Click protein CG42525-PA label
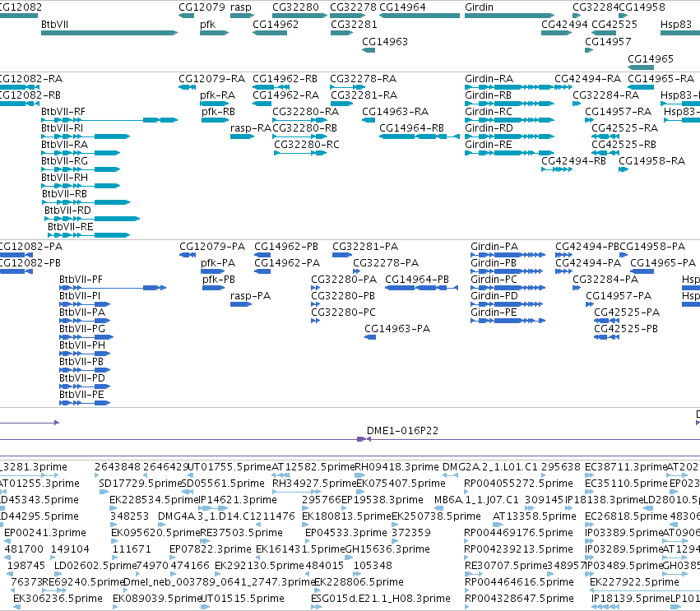The image size is (700, 611). coord(627,312)
